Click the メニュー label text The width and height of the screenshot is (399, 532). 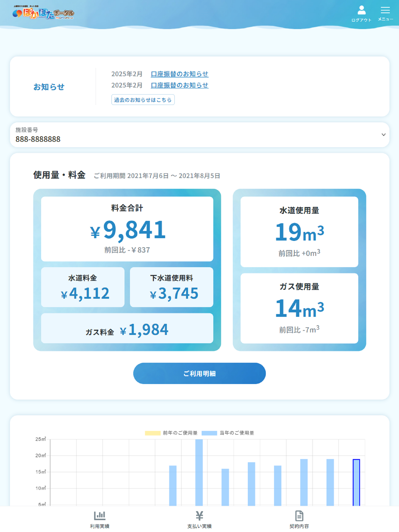pos(385,19)
